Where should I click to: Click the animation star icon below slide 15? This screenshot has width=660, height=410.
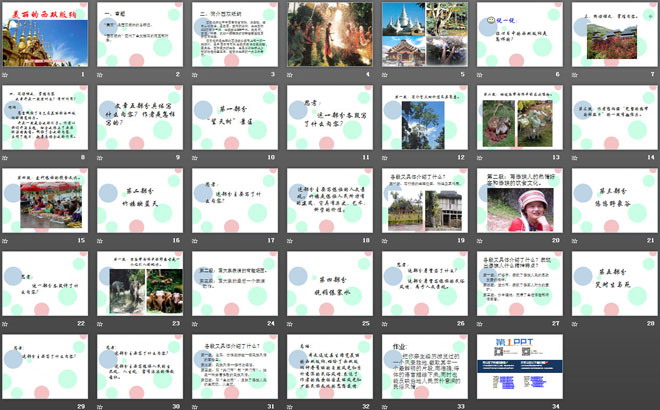[x=5, y=241]
